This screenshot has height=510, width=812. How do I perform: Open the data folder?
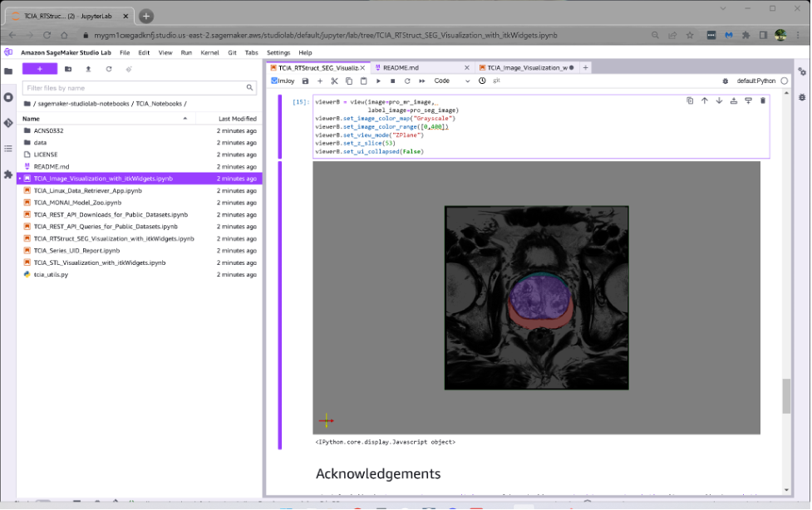click(x=40, y=143)
